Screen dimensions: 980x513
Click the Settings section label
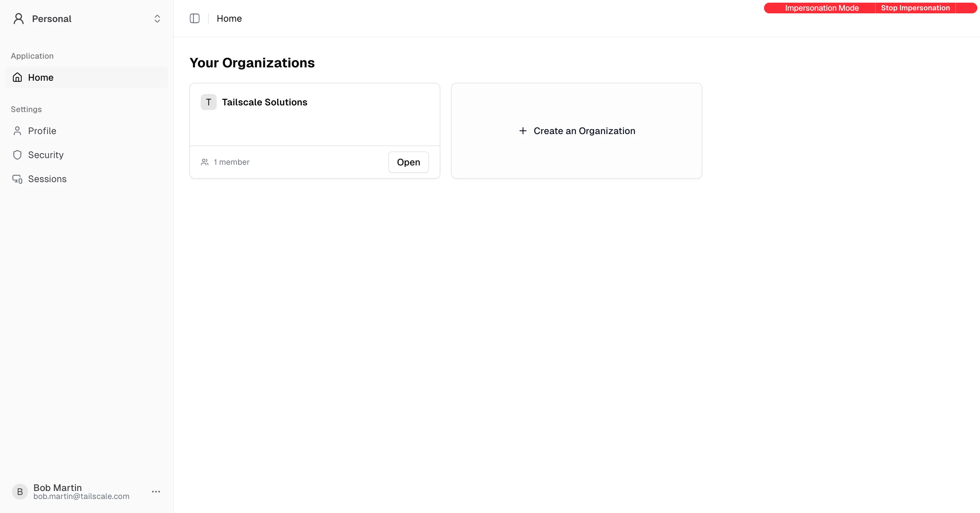pyautogui.click(x=26, y=109)
